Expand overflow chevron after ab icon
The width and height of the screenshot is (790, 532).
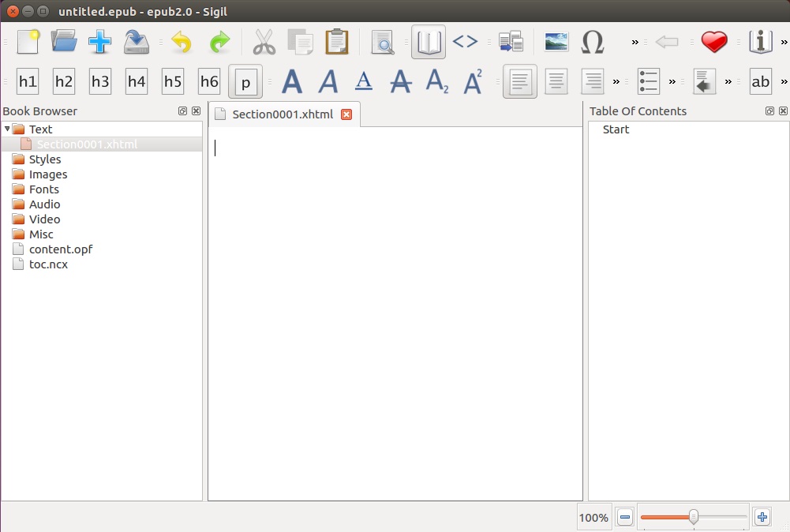point(784,81)
